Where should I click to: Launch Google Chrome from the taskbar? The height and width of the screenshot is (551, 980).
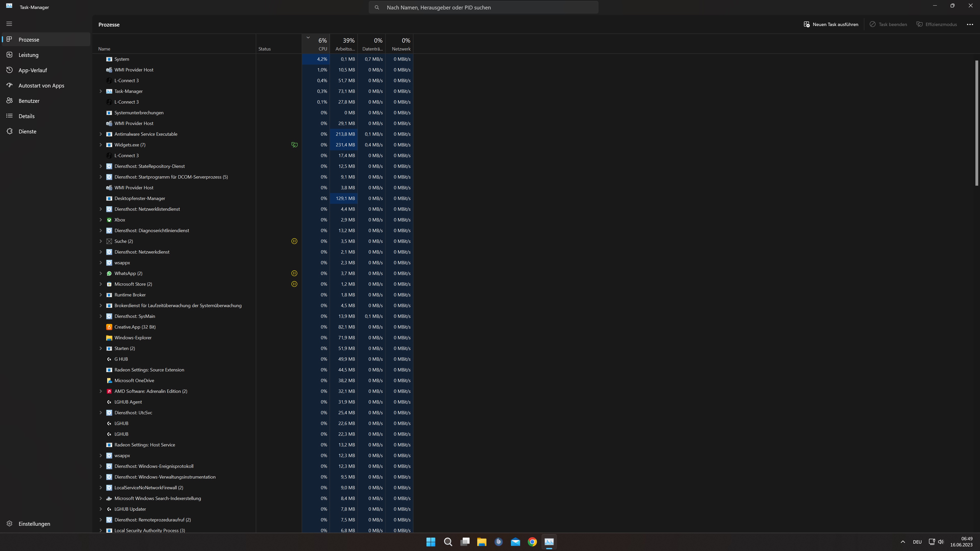click(x=532, y=542)
